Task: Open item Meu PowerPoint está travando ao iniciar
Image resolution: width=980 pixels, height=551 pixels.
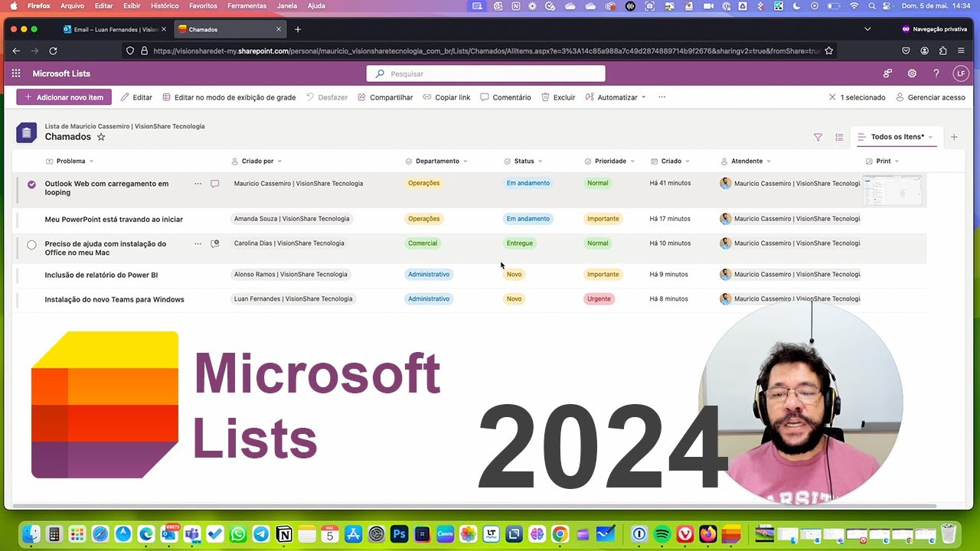Action: [x=114, y=220]
